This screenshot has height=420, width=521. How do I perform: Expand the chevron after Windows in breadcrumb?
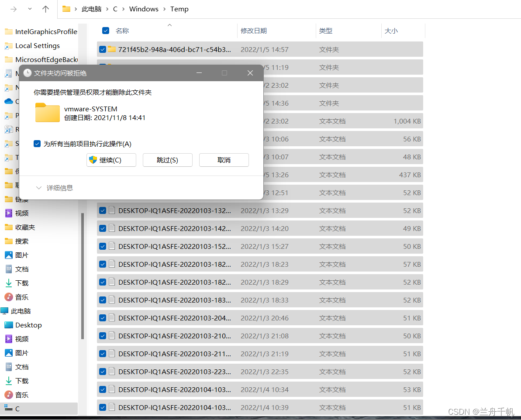click(165, 9)
